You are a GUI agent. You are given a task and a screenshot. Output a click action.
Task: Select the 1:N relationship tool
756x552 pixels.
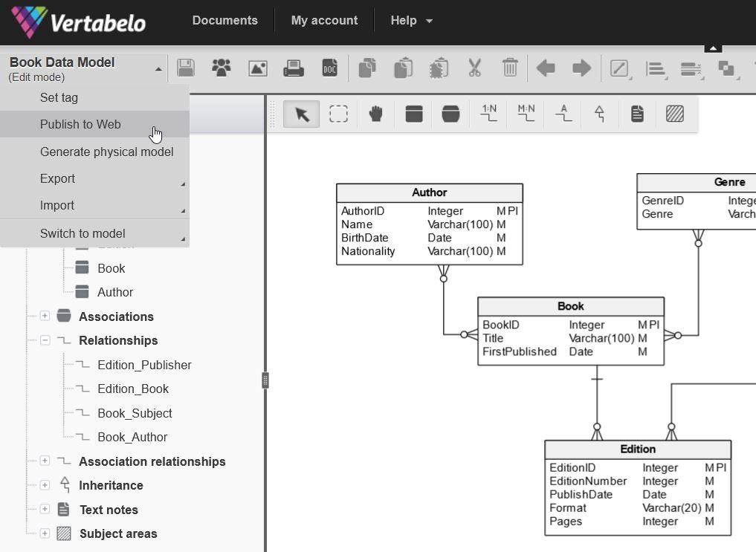tap(489, 114)
